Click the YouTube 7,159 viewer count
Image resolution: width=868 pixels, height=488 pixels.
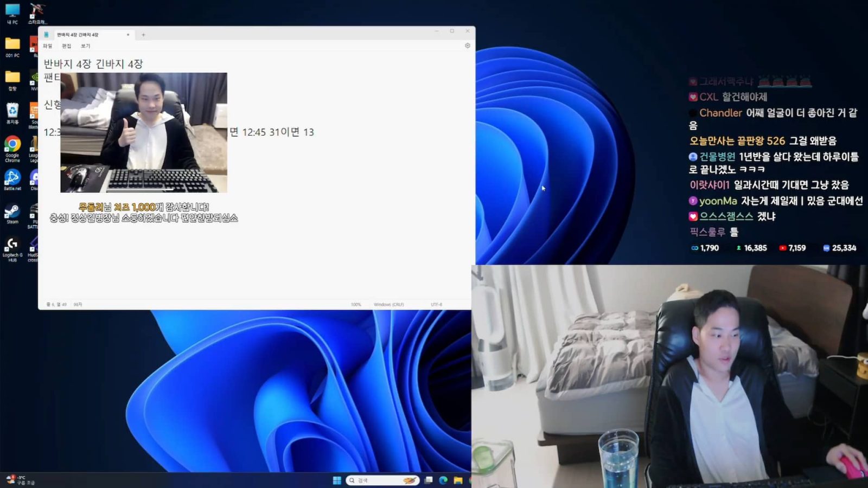[793, 248]
